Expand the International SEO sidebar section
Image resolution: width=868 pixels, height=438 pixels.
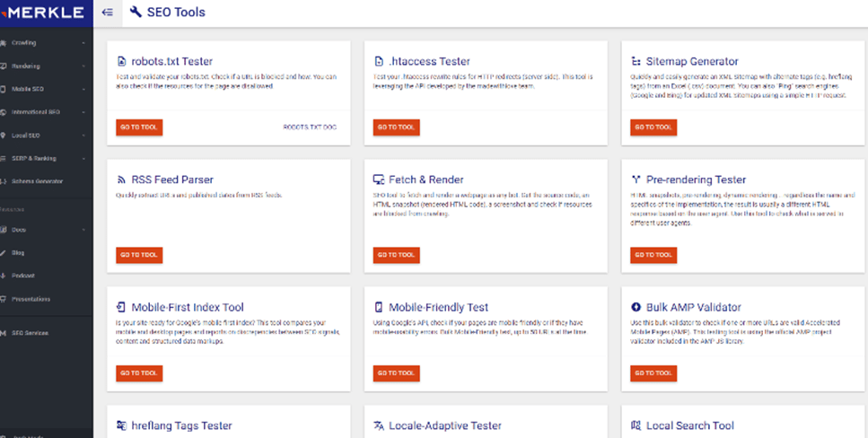[x=43, y=112]
